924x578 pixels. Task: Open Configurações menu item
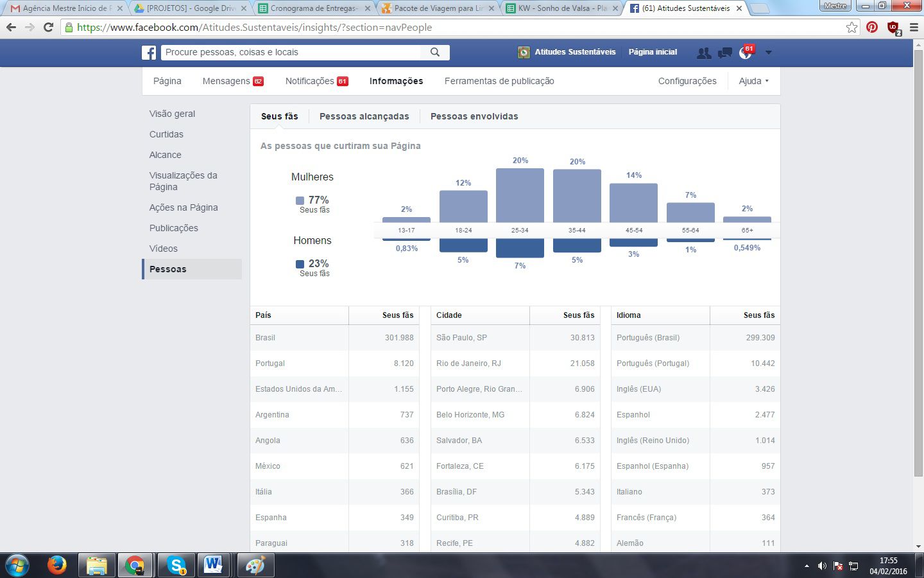point(687,81)
